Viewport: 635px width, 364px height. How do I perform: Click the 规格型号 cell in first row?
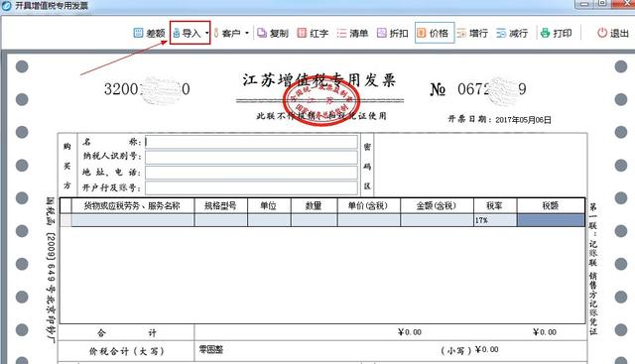(220, 220)
